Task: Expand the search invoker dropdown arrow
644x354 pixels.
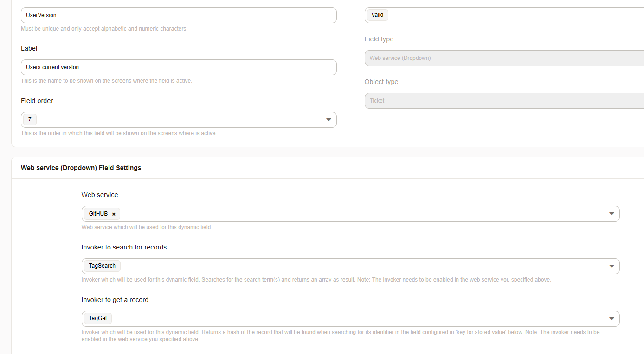Action: tap(611, 266)
